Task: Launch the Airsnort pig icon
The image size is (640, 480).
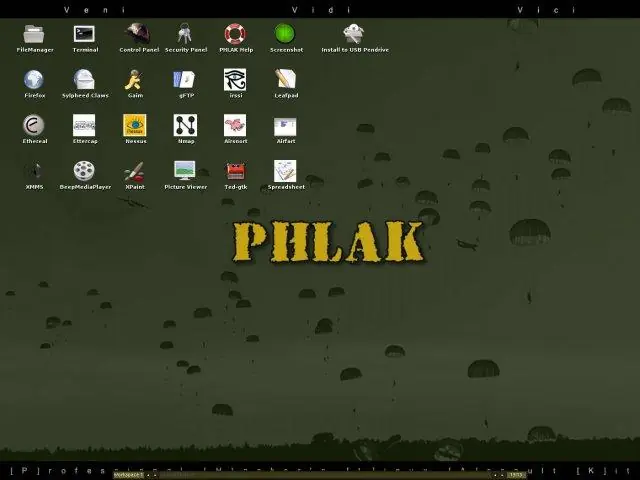Action: 235,125
